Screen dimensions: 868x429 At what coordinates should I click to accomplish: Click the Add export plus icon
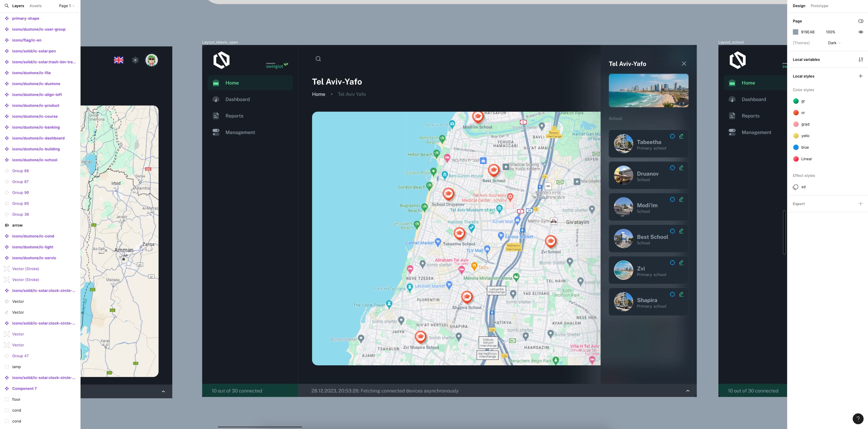(861, 204)
